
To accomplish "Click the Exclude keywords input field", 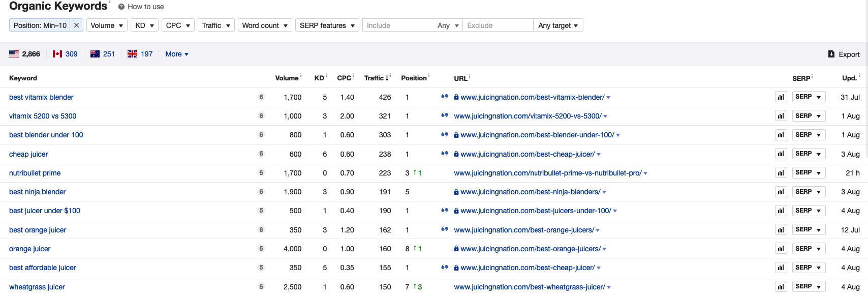I will 498,25.
